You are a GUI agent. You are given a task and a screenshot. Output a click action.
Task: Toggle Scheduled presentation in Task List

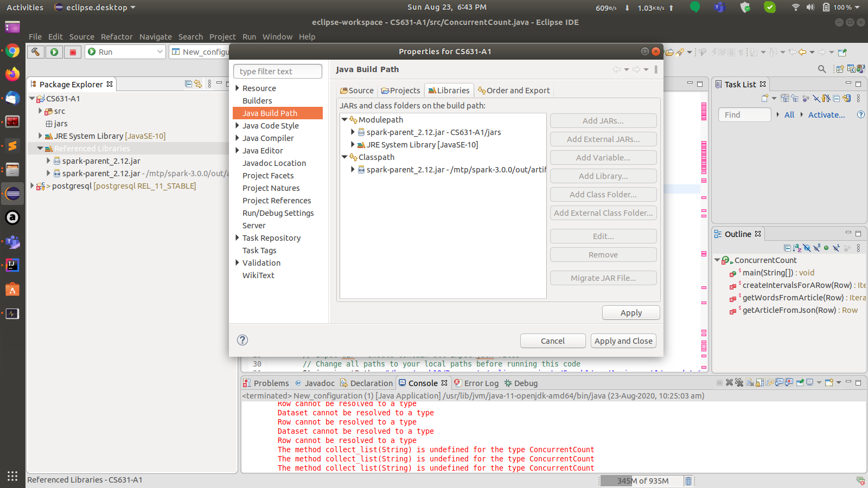pyautogui.click(x=795, y=98)
